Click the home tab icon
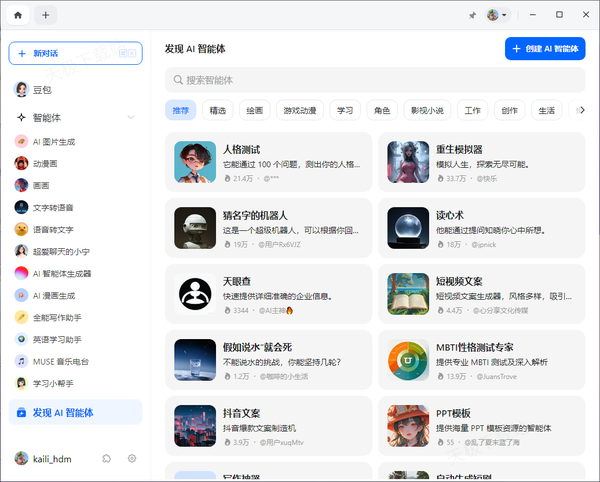The width and height of the screenshot is (600, 482). (x=18, y=15)
